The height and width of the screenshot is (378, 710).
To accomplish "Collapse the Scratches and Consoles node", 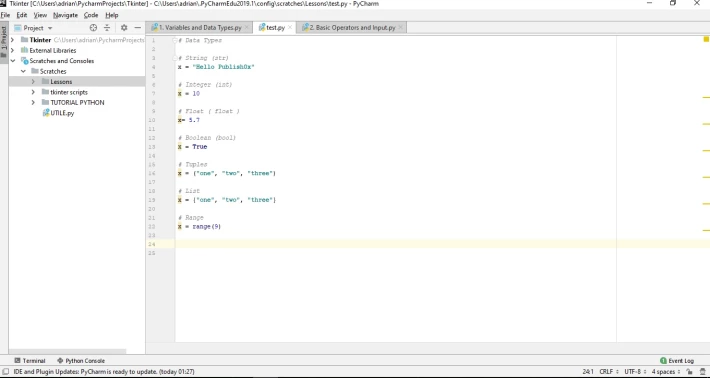I will pos(13,61).
